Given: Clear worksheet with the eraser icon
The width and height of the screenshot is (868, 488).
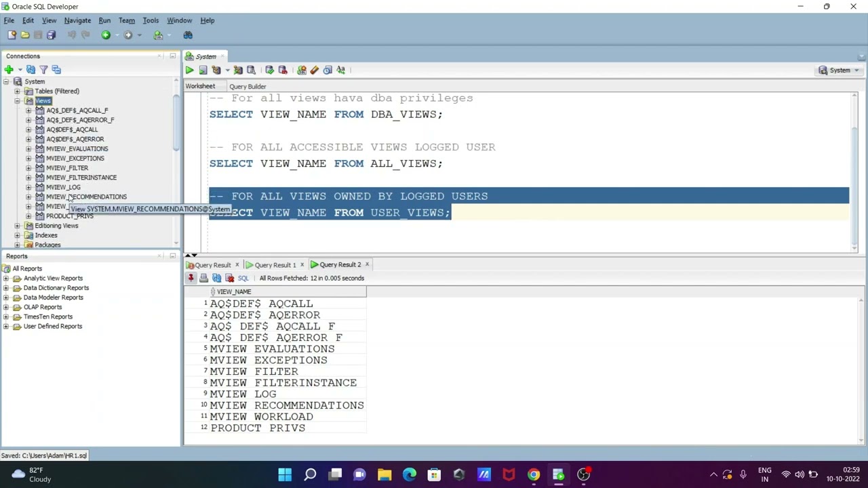Looking at the screenshot, I should [x=315, y=70].
